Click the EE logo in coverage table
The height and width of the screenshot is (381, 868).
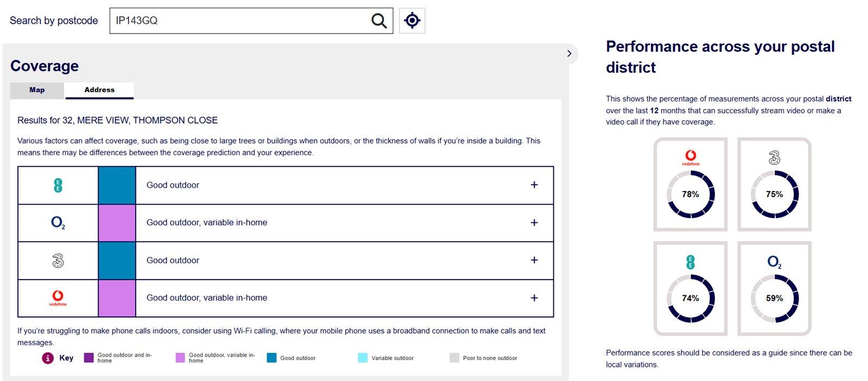pos(58,185)
